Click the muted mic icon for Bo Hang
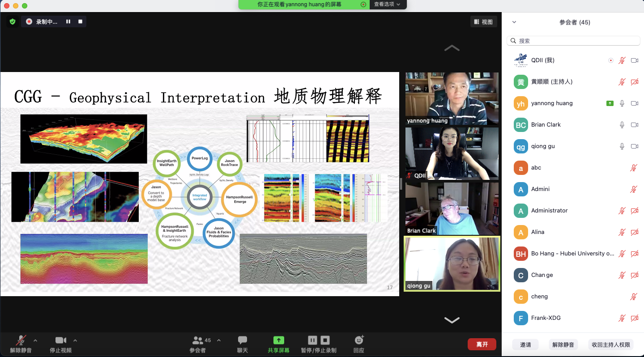 click(622, 254)
